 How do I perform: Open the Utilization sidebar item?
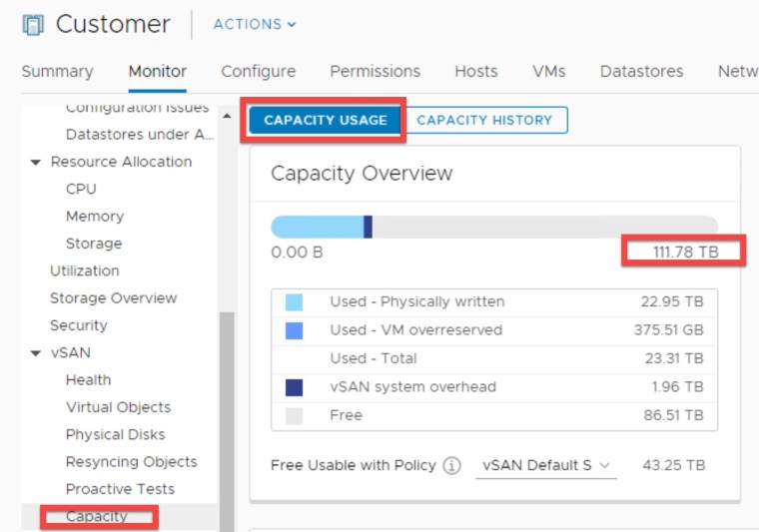pos(85,270)
